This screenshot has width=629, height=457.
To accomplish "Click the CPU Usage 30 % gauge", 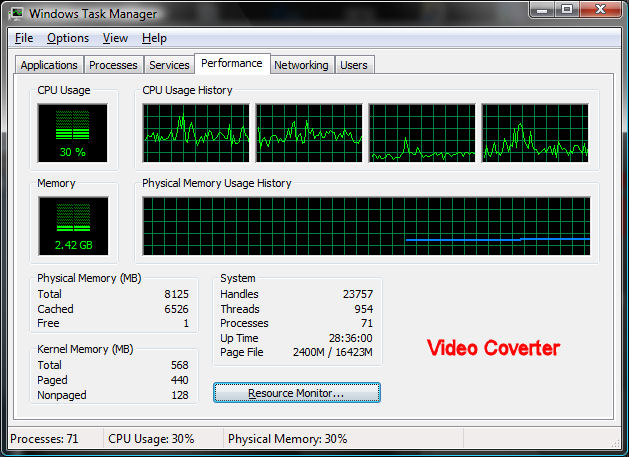I will [73, 133].
